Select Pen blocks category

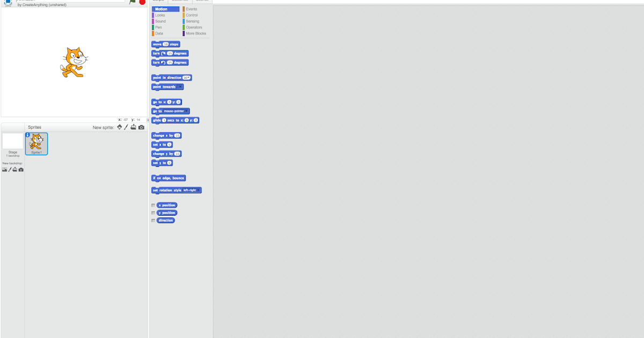click(x=158, y=27)
